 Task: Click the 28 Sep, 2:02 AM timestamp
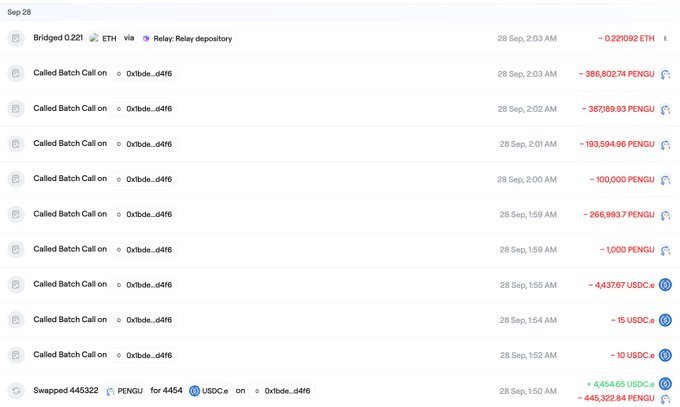point(527,109)
